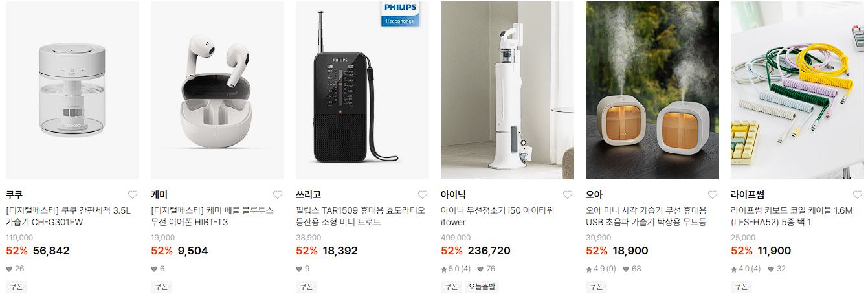The image size is (868, 303).
Task: Toggle wishlist heart for 케미 earphones
Action: pyautogui.click(x=278, y=195)
